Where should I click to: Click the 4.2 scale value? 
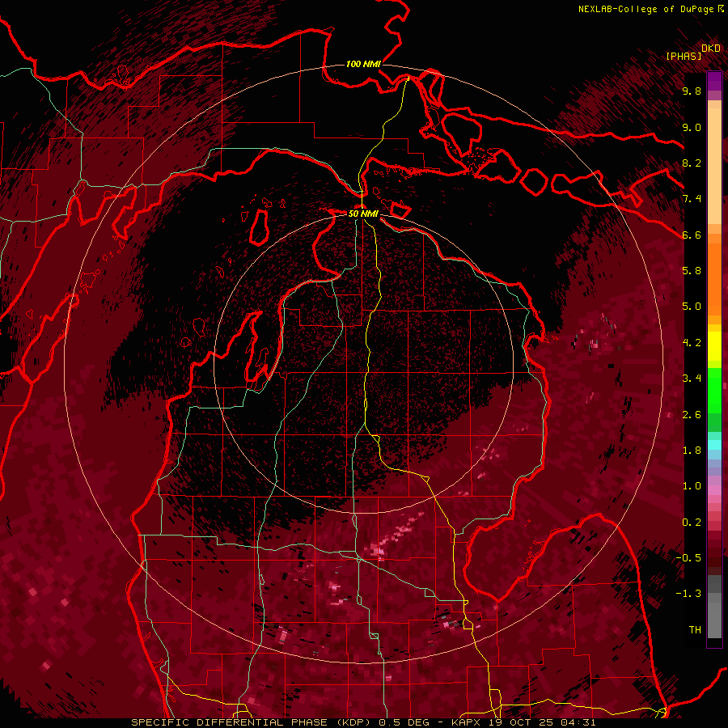(692, 343)
